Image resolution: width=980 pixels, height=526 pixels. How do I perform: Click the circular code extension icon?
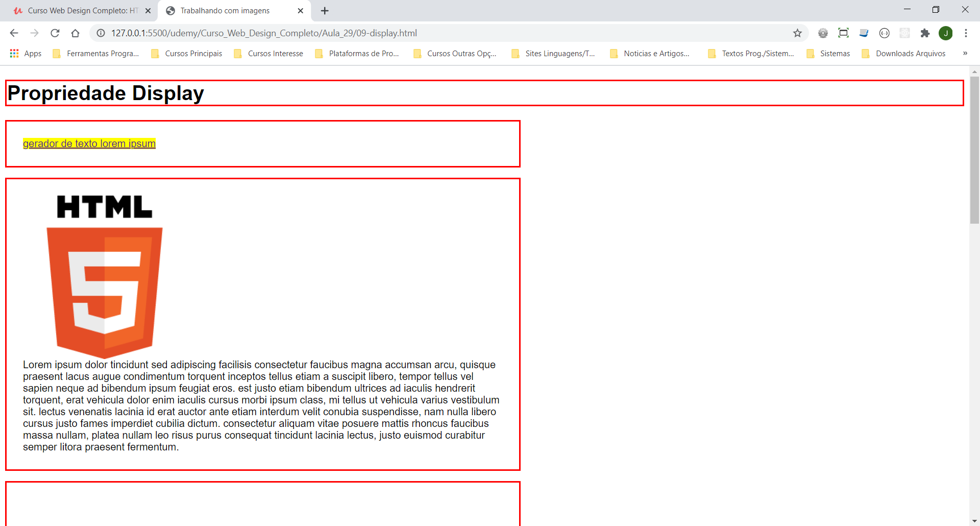pyautogui.click(x=884, y=33)
